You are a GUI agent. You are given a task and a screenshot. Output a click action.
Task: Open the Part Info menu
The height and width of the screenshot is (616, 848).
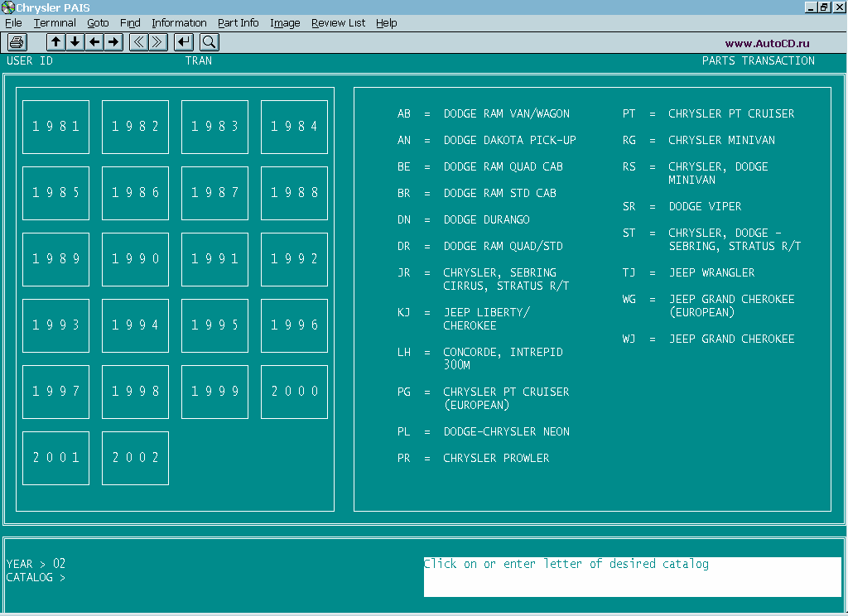tap(238, 22)
